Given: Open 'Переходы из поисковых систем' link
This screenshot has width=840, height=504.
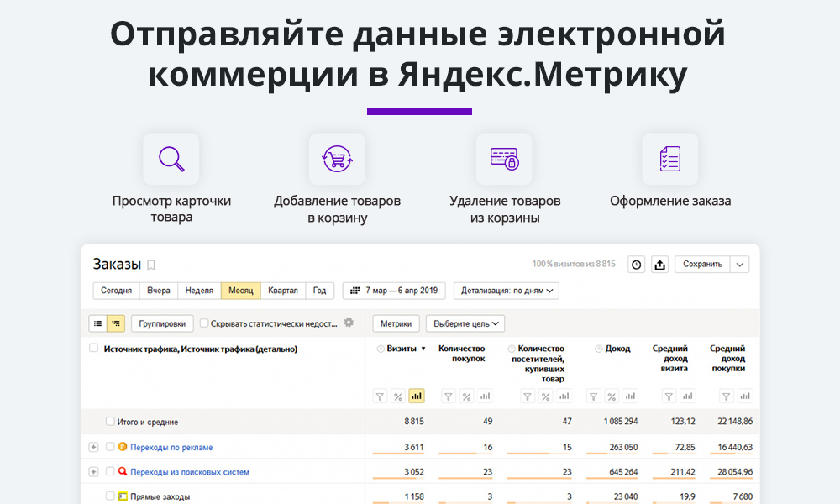Looking at the screenshot, I should pyautogui.click(x=189, y=472).
